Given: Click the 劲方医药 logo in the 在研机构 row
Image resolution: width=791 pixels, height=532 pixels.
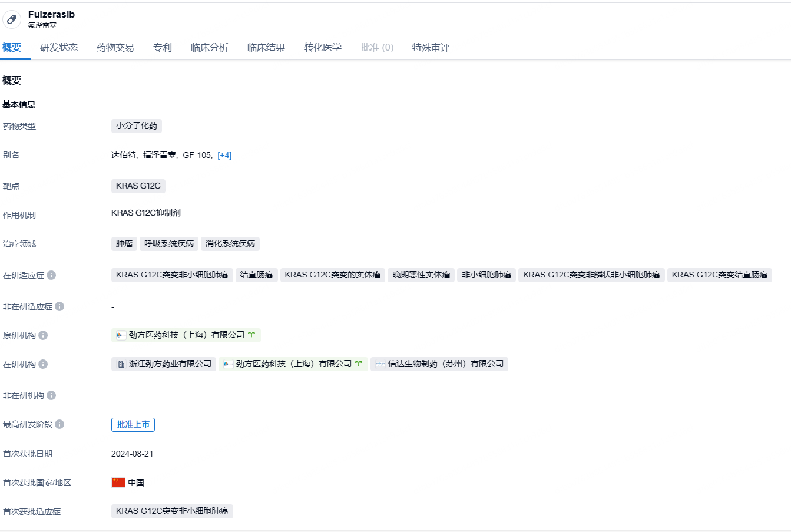Looking at the screenshot, I should (x=229, y=364).
